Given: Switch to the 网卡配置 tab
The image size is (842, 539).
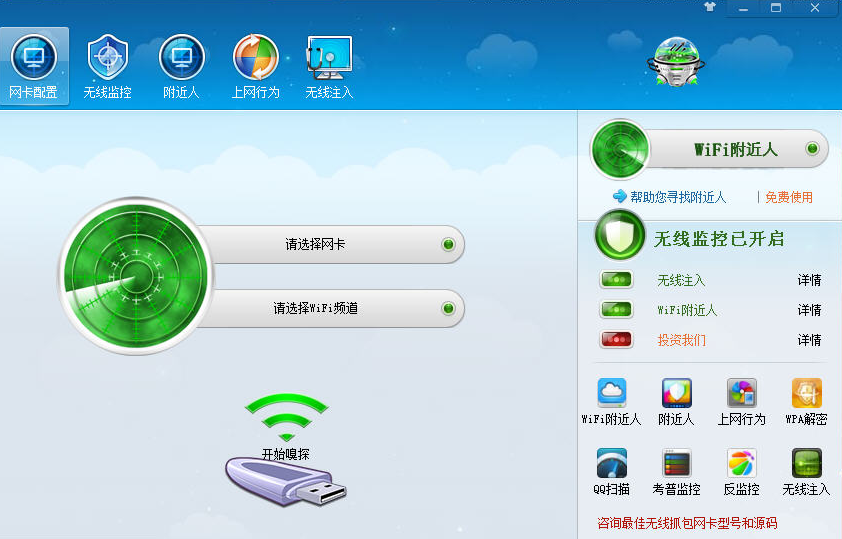Looking at the screenshot, I should [34, 66].
